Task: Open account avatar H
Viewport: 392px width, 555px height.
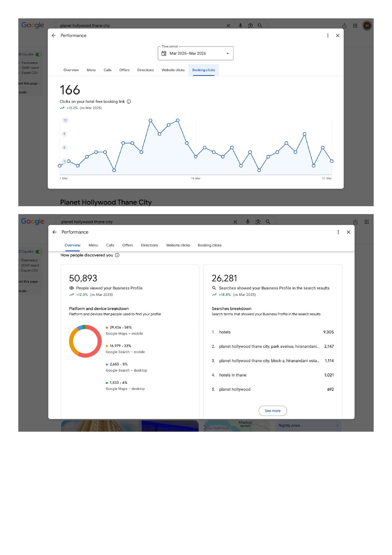Action: coord(367,26)
